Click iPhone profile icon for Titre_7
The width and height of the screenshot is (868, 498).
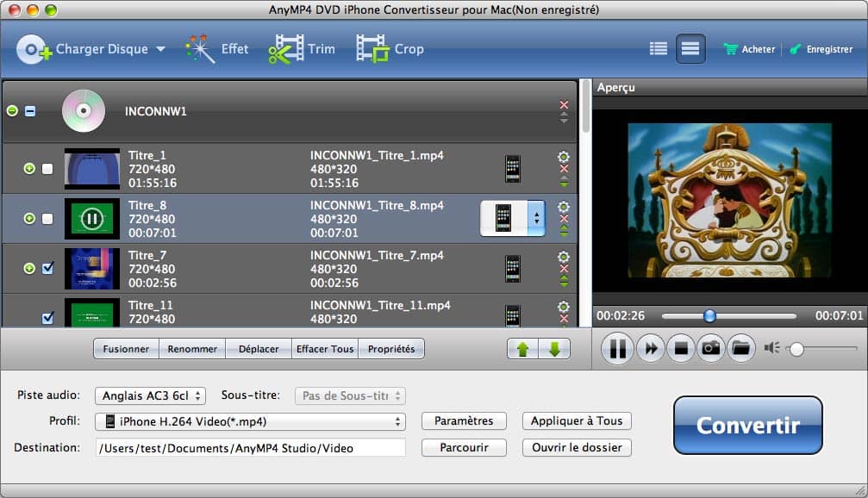pyautogui.click(x=513, y=268)
